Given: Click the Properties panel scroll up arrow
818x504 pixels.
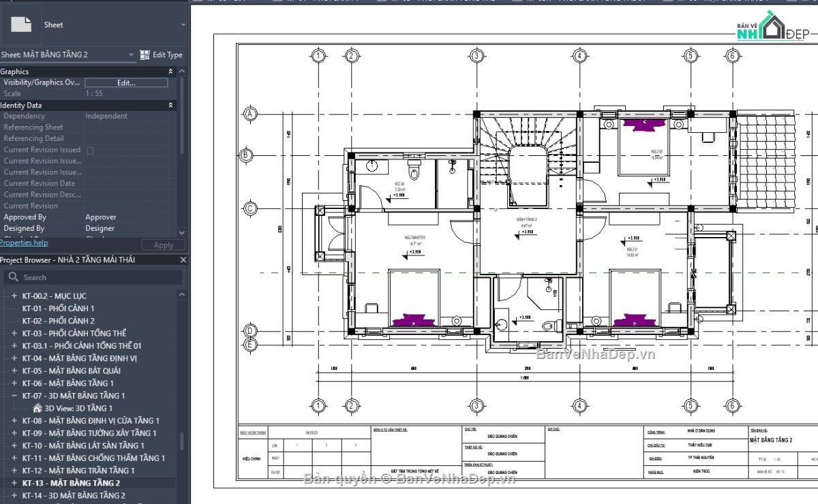Looking at the screenshot, I should (181, 70).
